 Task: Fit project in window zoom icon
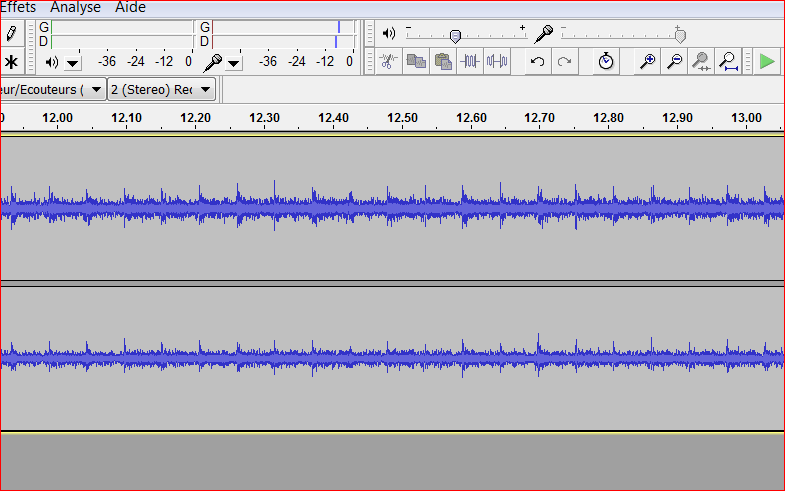coord(729,61)
